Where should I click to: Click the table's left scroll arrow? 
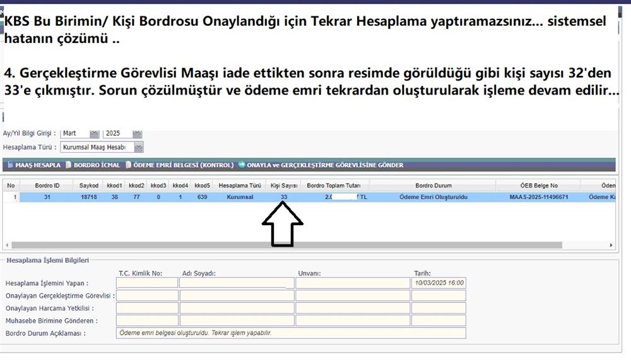pyautogui.click(x=7, y=245)
